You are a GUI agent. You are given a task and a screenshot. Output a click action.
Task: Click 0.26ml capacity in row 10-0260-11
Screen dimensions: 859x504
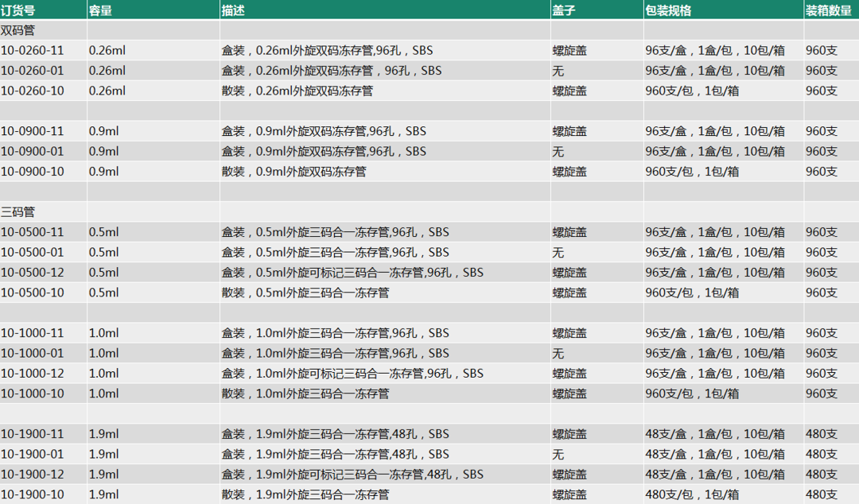tap(107, 50)
